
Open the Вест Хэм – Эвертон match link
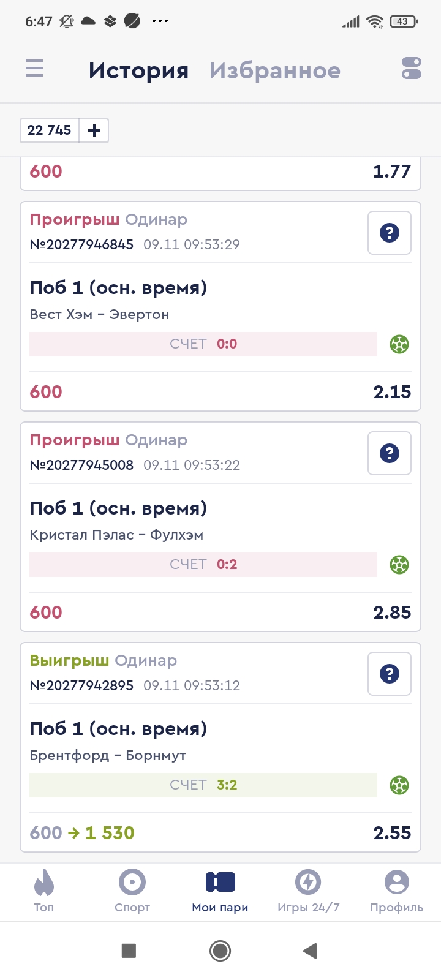99,314
